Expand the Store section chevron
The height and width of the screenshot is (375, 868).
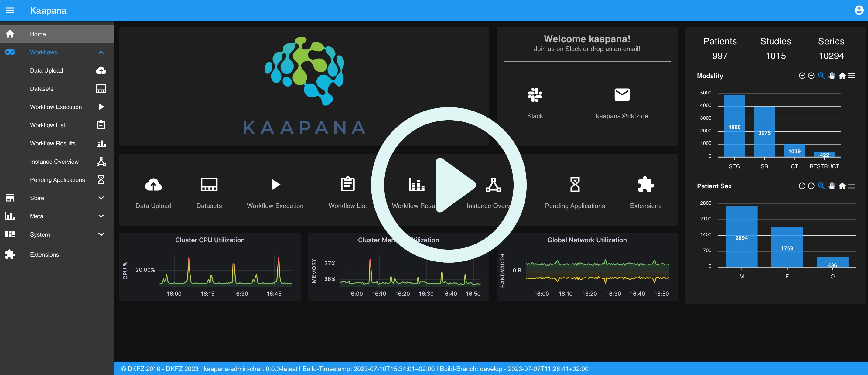(x=101, y=198)
